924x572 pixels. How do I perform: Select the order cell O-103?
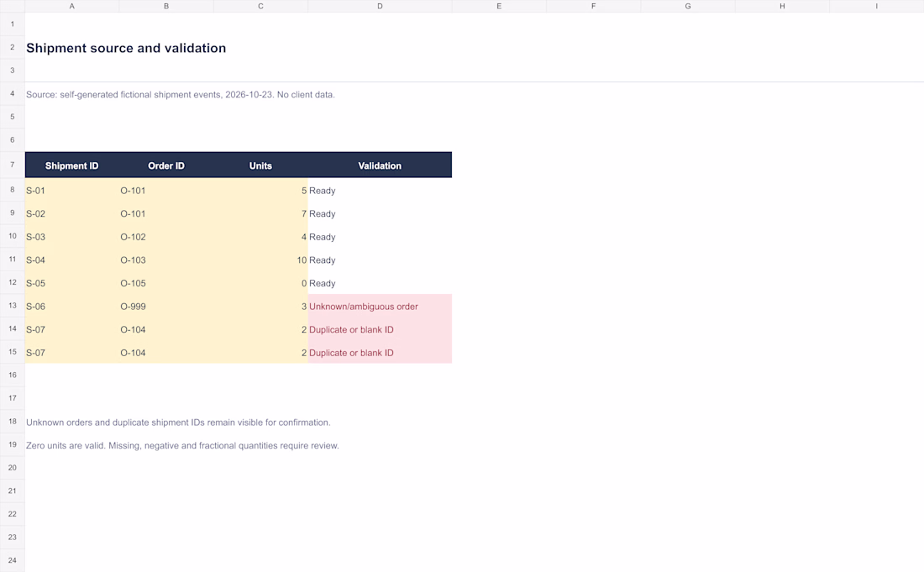166,260
